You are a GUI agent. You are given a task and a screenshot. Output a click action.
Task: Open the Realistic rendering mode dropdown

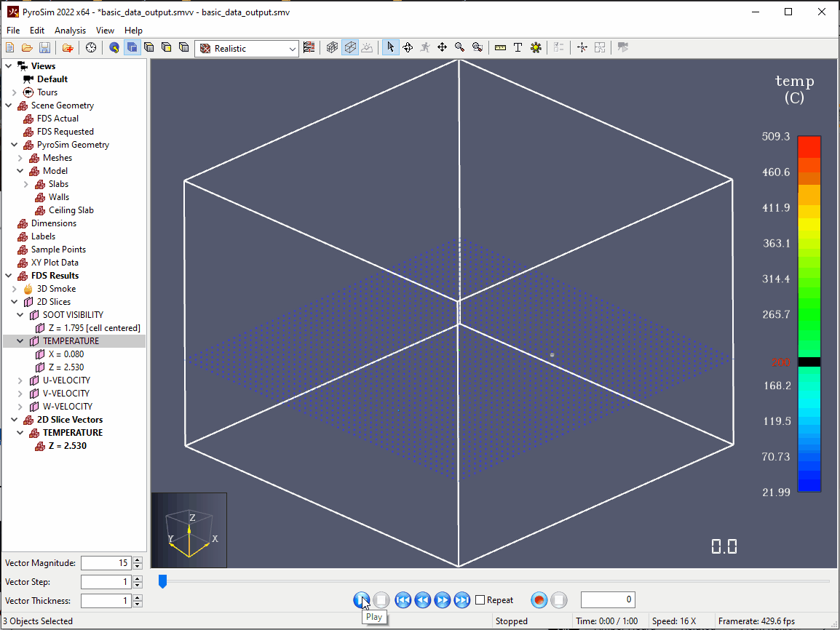click(x=247, y=49)
